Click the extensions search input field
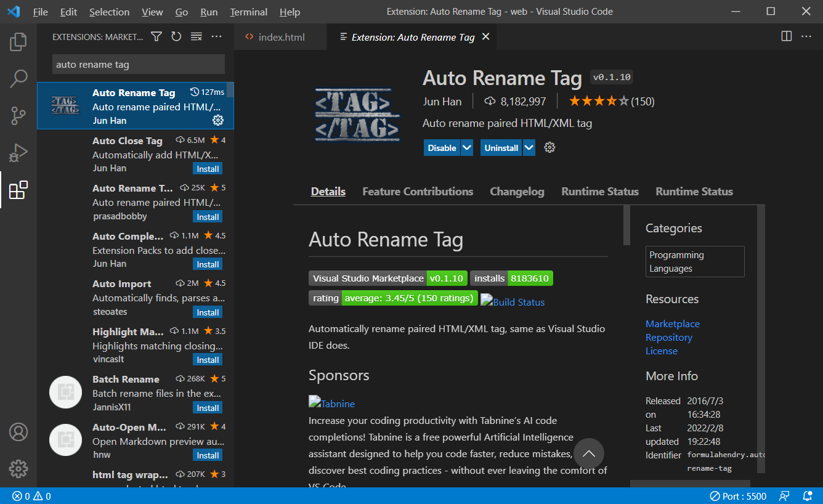The height and width of the screenshot is (504, 823). point(138,64)
